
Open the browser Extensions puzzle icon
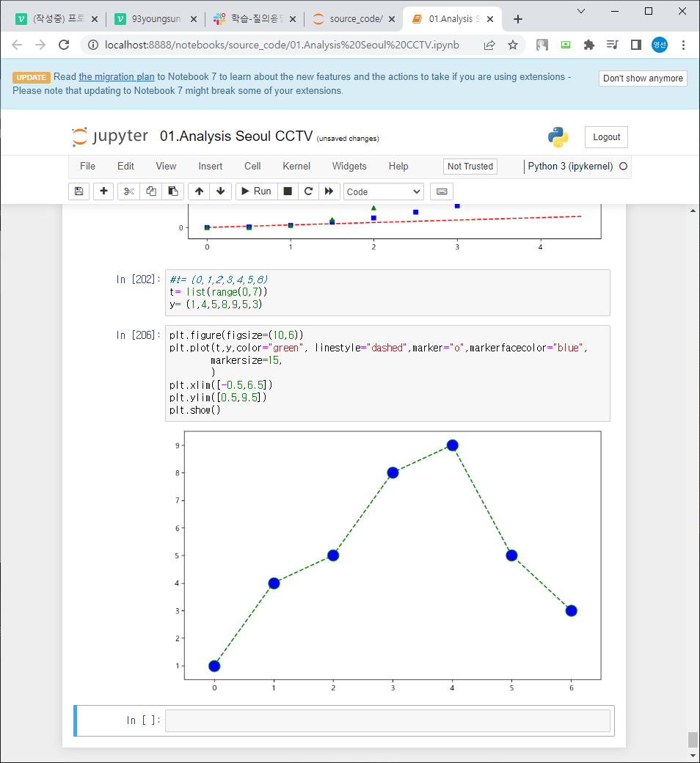pos(589,45)
